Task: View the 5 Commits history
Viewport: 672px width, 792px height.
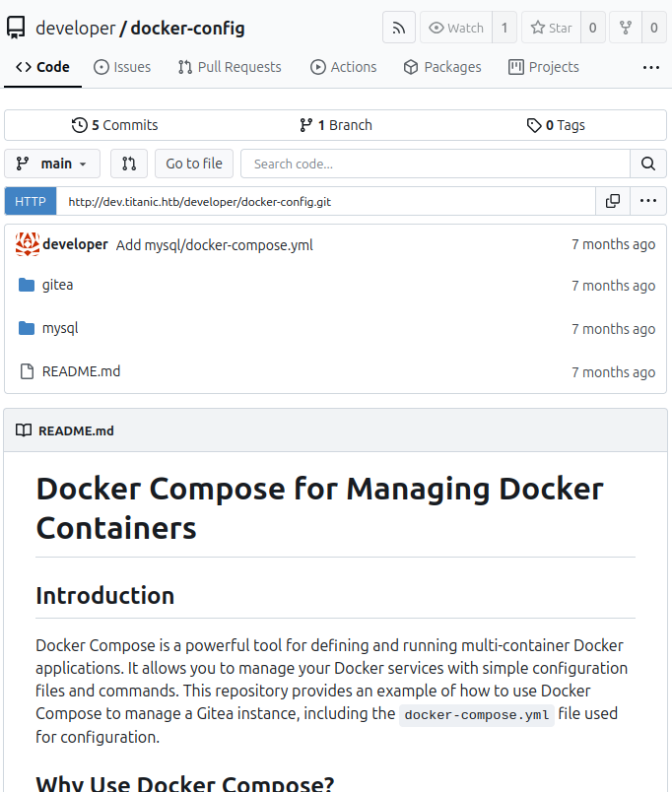Action: click(115, 125)
